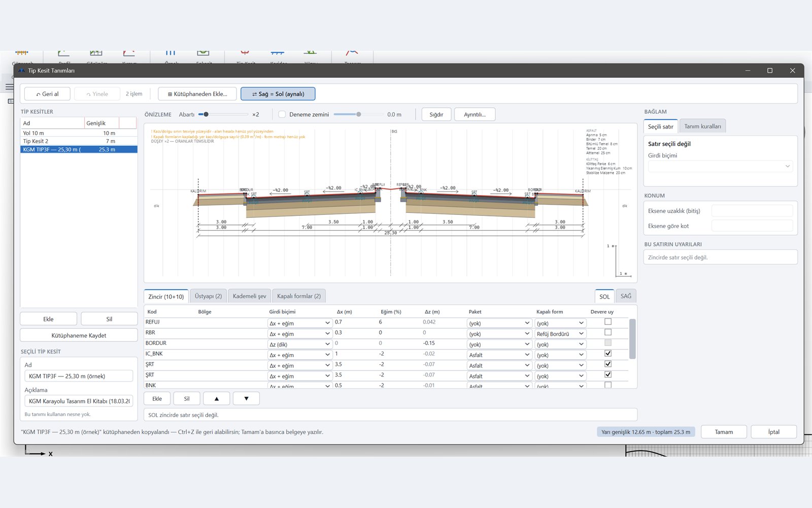Image resolution: width=812 pixels, height=508 pixels.
Task: Open Girdi biçimi dropdown of the RBR row
Action: (x=299, y=334)
